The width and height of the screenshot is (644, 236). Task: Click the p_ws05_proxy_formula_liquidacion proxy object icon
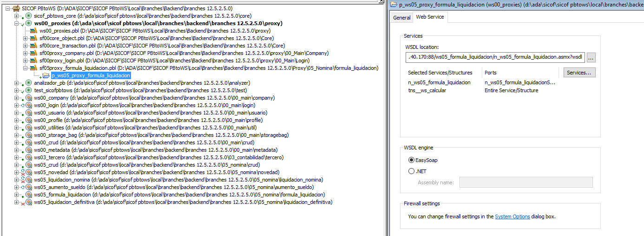coord(46,75)
